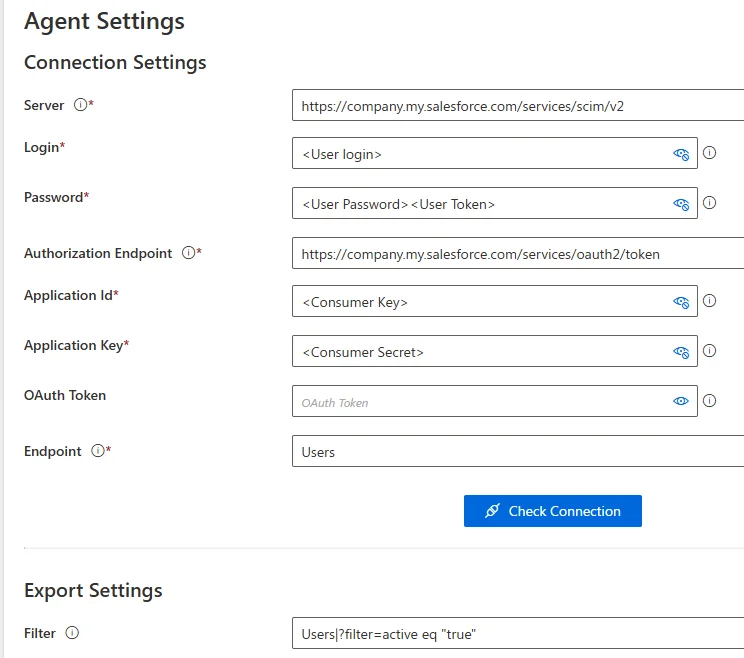Viewport: 744px width, 658px height.
Task: Click the info icon next to Authorization Endpoint label
Action: pos(188,252)
